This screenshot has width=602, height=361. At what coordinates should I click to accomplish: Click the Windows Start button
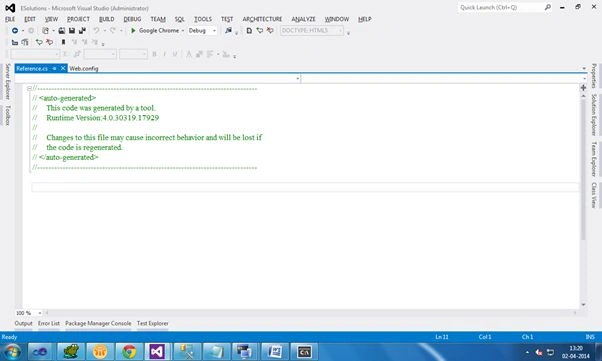pos(12,351)
